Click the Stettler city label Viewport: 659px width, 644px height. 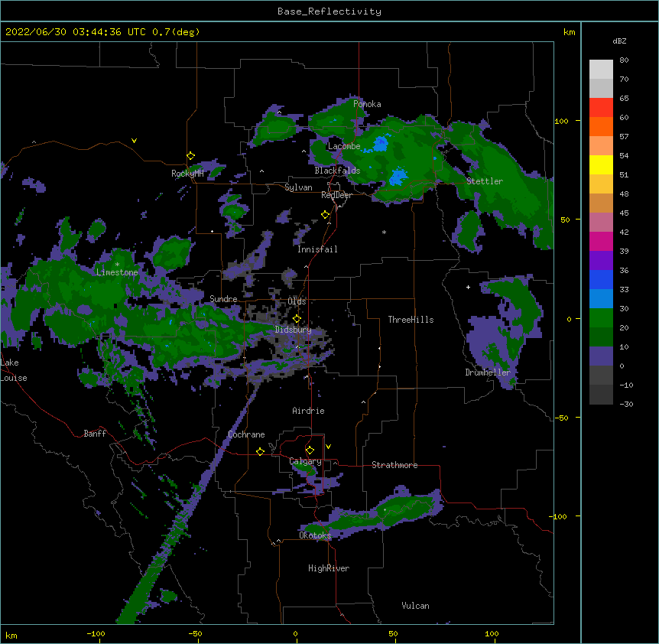pos(485,181)
